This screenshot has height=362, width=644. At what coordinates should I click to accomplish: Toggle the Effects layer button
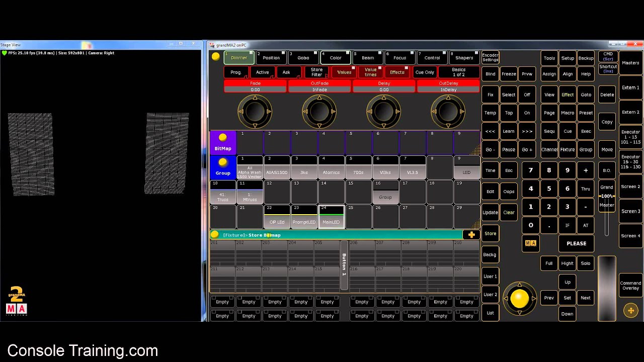point(397,72)
